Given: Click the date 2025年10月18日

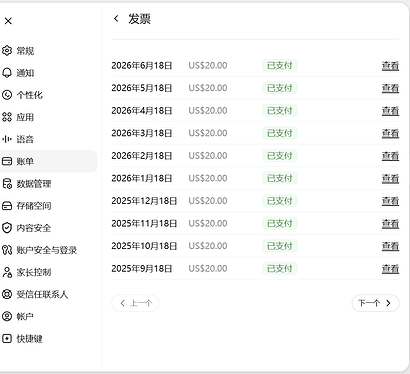Looking at the screenshot, I should [x=144, y=246].
